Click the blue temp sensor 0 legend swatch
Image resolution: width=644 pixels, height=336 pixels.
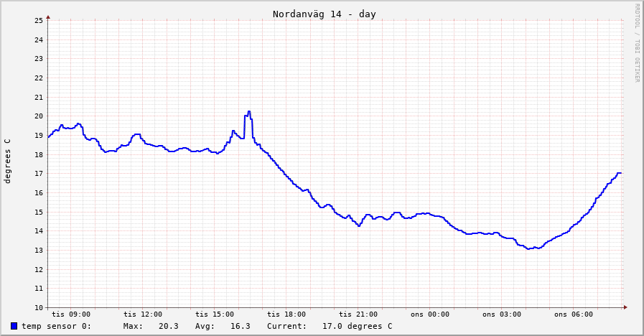click(14, 326)
